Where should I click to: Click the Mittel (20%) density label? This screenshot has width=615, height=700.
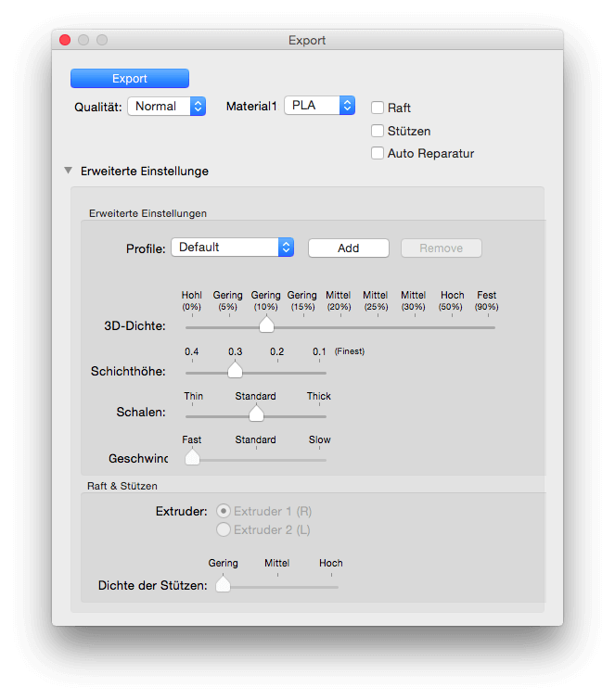point(339,300)
